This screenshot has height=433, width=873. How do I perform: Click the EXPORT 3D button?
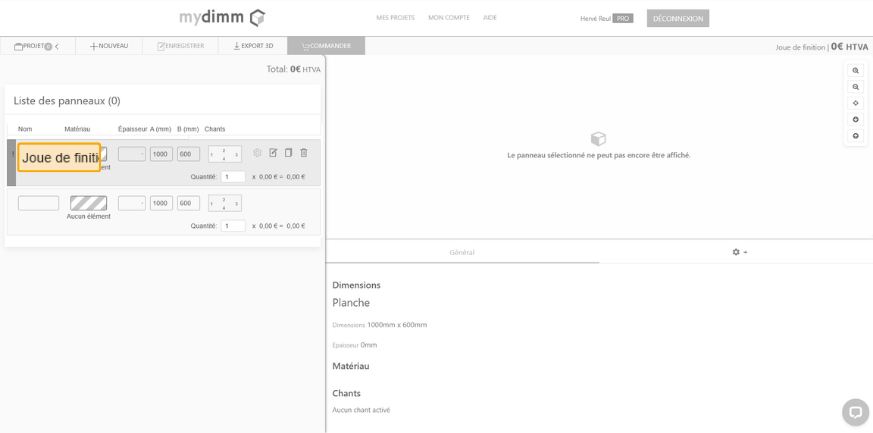pyautogui.click(x=253, y=46)
